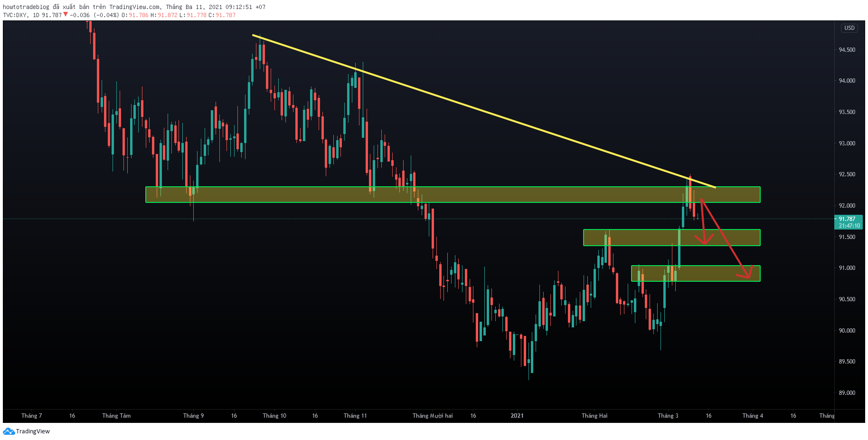This screenshot has width=868, height=440.
Task: Click the open value O:91.786
Action: coord(135,15)
